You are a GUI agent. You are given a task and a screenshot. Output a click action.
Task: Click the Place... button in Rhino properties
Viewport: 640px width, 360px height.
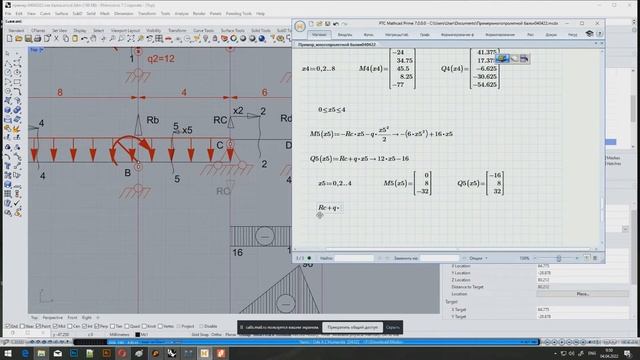[x=582, y=294]
